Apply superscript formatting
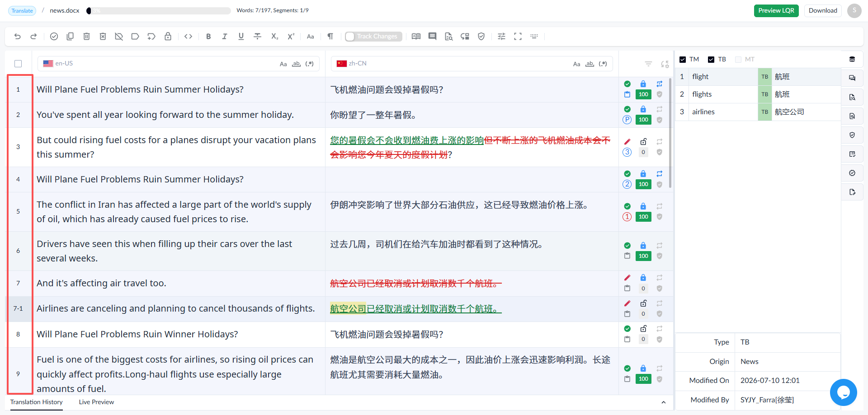The width and height of the screenshot is (868, 415). [291, 37]
